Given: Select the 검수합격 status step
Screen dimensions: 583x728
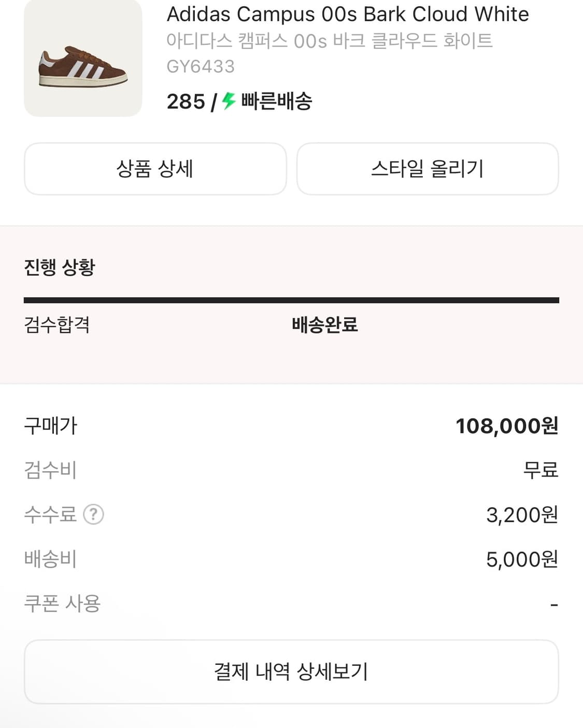Looking at the screenshot, I should point(57,325).
